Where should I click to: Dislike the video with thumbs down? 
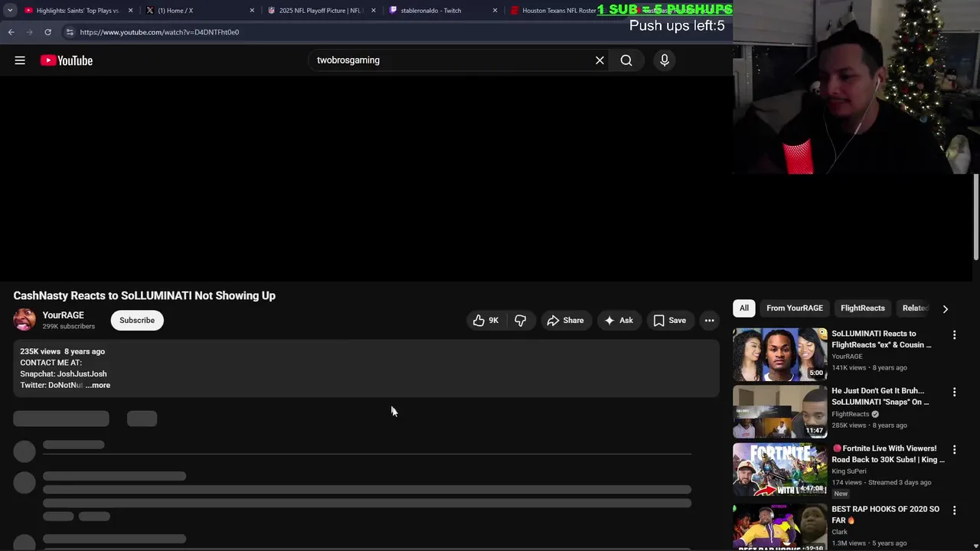click(x=521, y=321)
